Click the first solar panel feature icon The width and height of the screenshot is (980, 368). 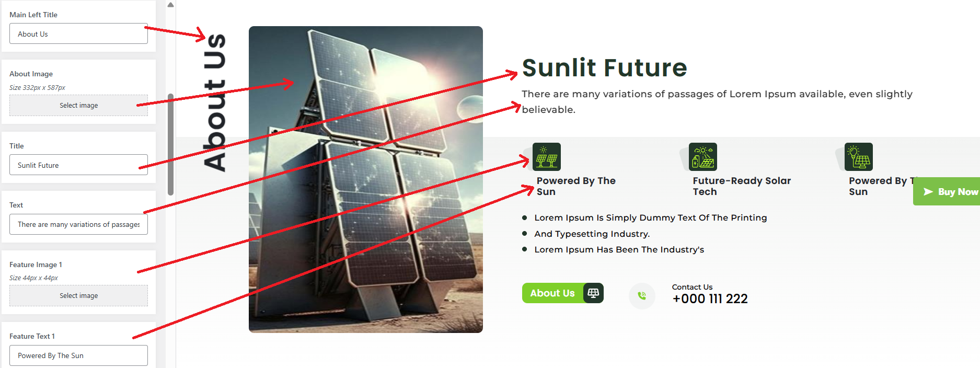(546, 157)
